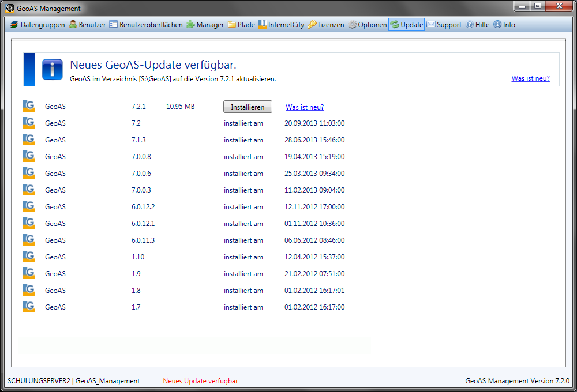Screen dimensions: 577x392
Task: Open 'Was ist neu?' link in banner
Action: 530,78
